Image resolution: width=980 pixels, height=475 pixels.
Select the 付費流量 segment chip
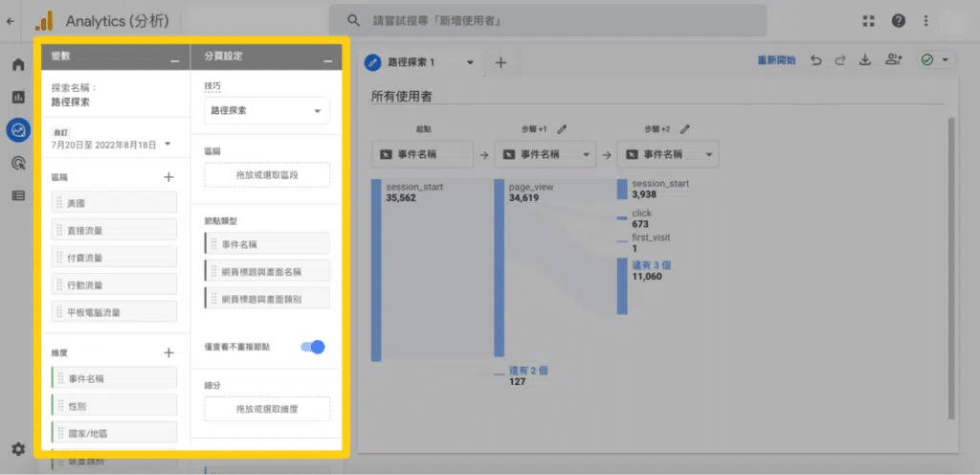click(114, 257)
